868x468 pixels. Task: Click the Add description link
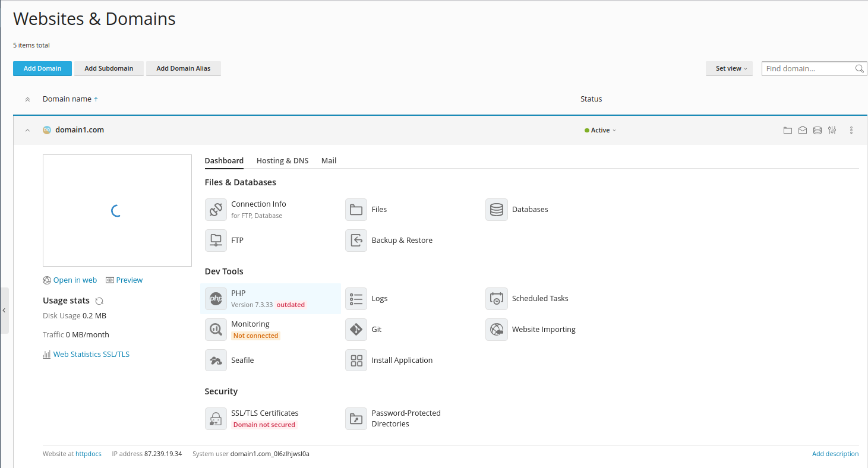point(835,454)
